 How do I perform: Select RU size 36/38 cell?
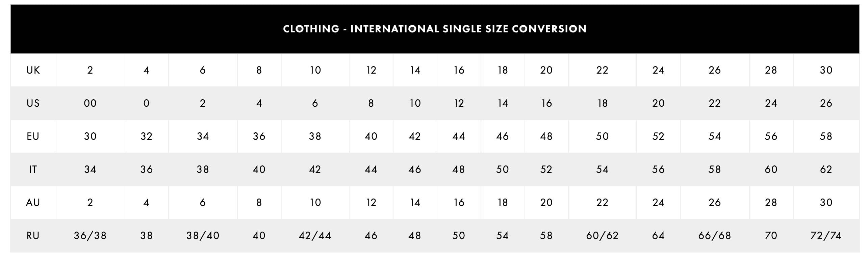coord(90,236)
